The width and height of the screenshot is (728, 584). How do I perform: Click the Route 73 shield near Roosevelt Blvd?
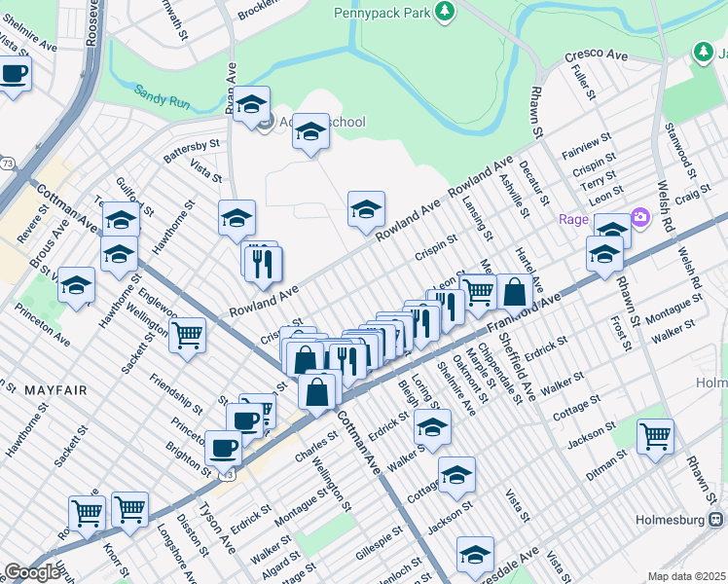pyautogui.click(x=8, y=164)
